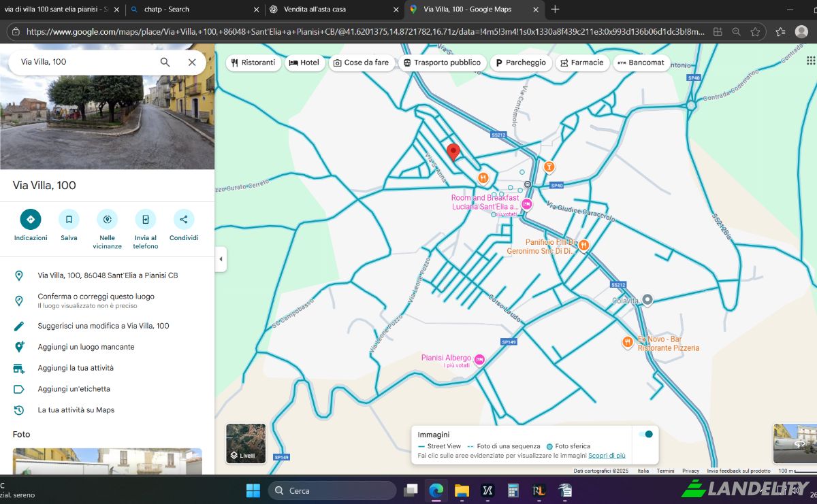Image resolution: width=817 pixels, height=504 pixels.
Task: Switch to Vendita all'asta casa tab
Action: coord(334,10)
